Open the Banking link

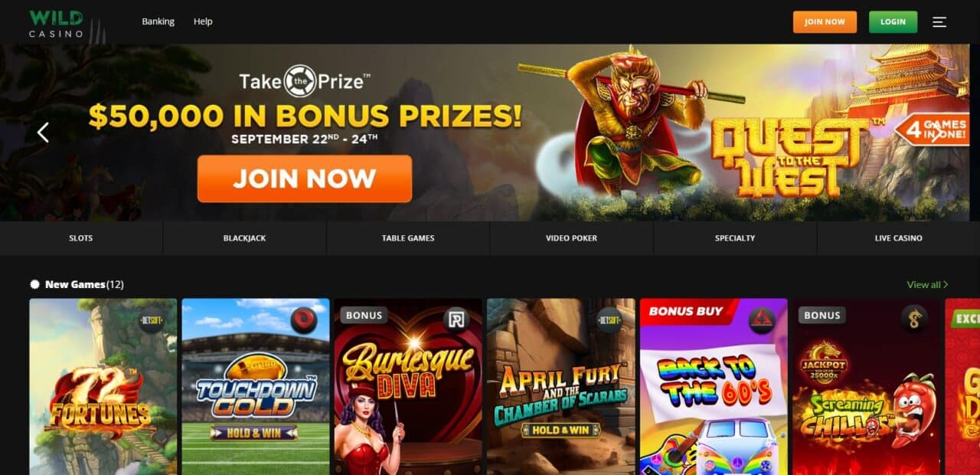click(158, 21)
